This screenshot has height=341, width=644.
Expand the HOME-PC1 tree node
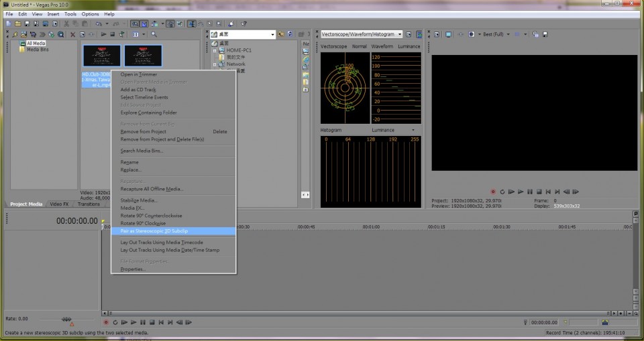(215, 50)
